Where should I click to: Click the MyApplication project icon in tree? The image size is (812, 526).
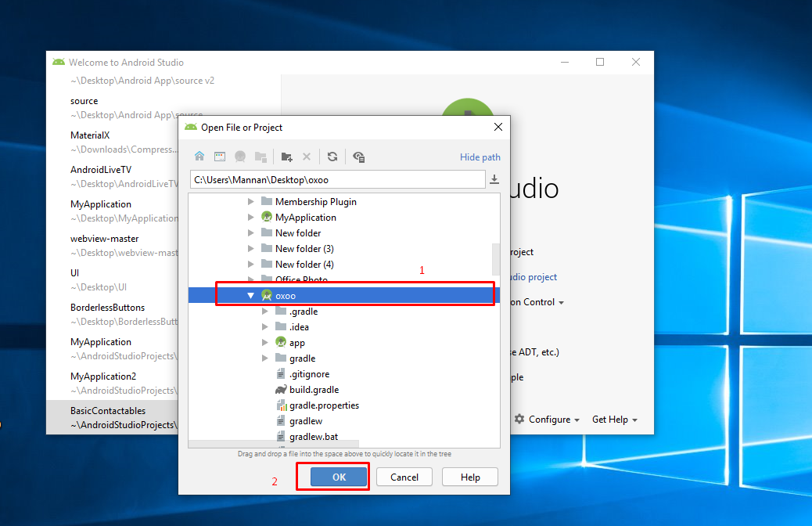point(267,217)
